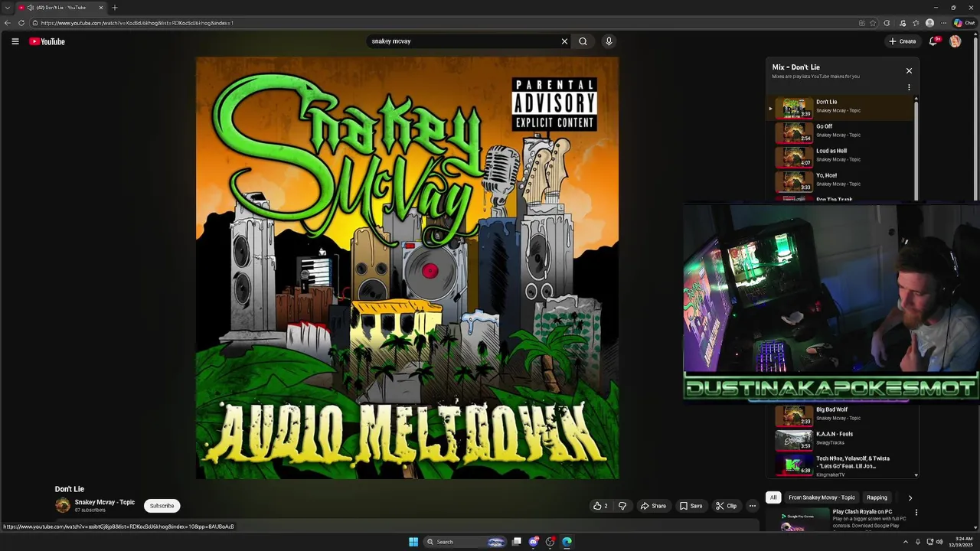This screenshot has height=551, width=980.
Task: Share the video
Action: click(653, 506)
